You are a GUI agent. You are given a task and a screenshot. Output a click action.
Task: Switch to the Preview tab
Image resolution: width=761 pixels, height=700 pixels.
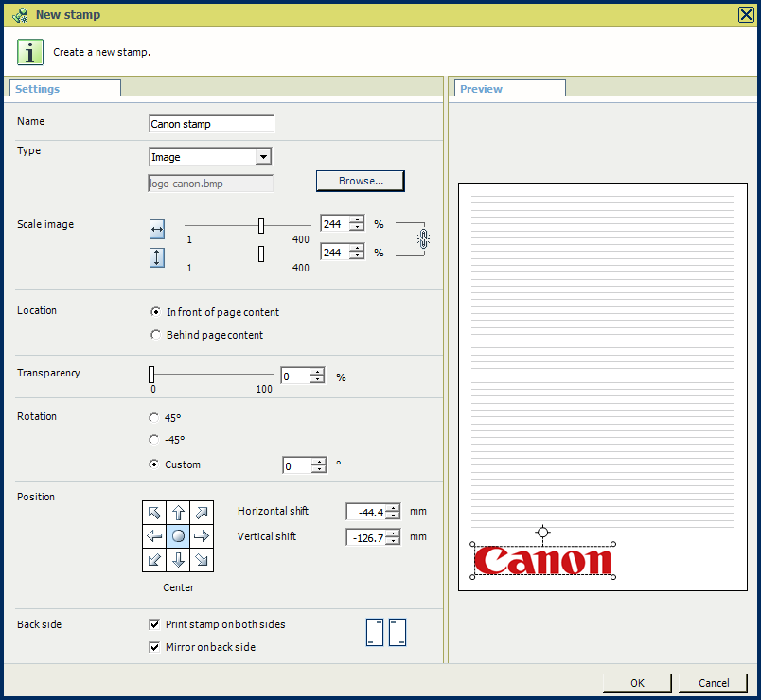coord(509,89)
